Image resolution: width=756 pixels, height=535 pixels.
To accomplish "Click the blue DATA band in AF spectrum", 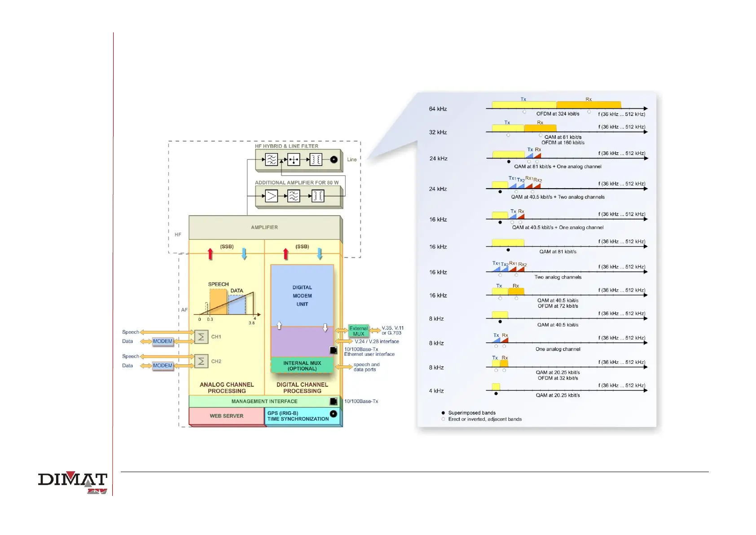I will pyautogui.click(x=237, y=305).
